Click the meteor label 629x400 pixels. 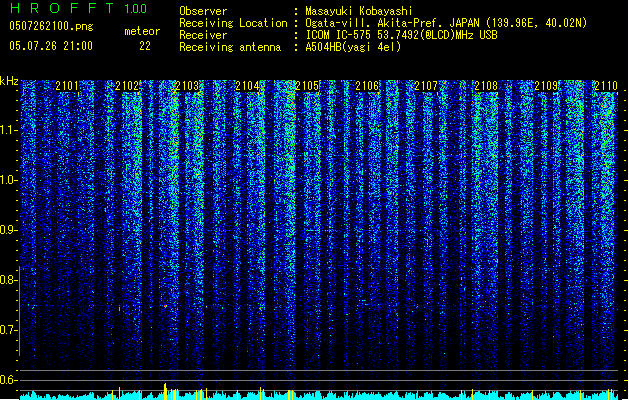pyautogui.click(x=142, y=31)
